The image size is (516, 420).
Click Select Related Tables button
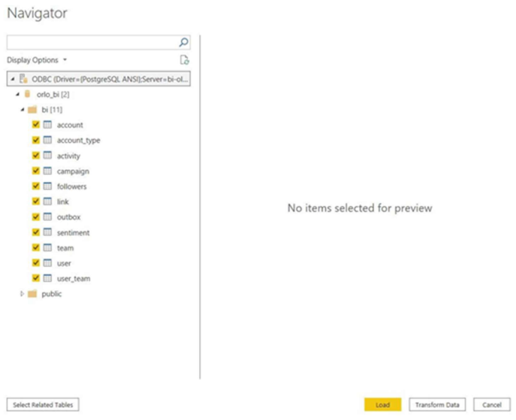click(43, 405)
